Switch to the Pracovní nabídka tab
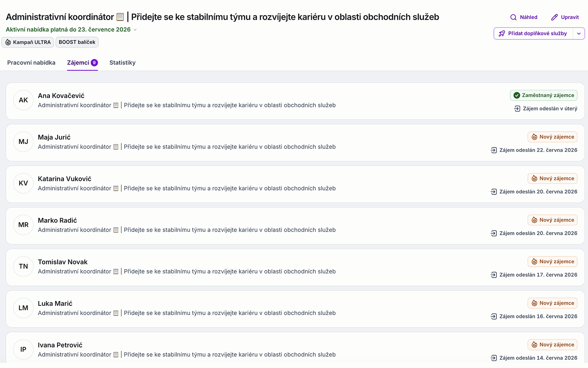588x368 pixels. [x=31, y=63]
